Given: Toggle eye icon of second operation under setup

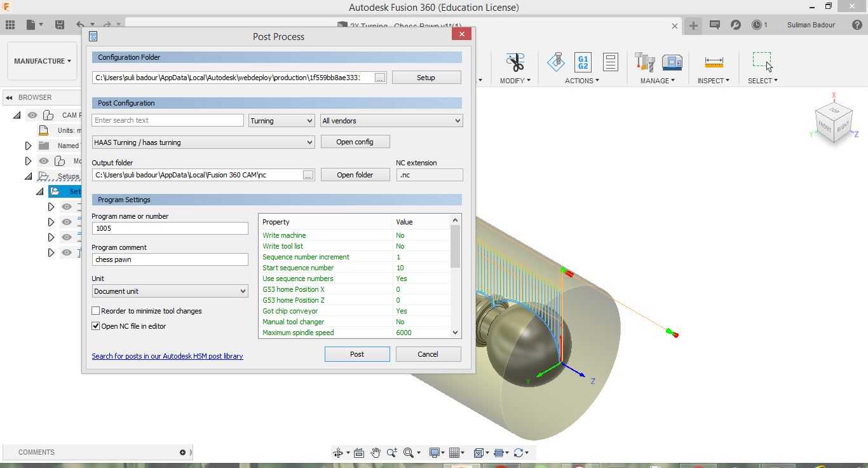Looking at the screenshot, I should click(67, 222).
